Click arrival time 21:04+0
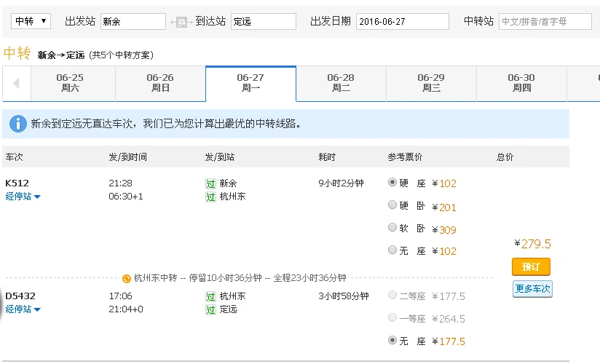The image size is (600, 364). point(126,309)
